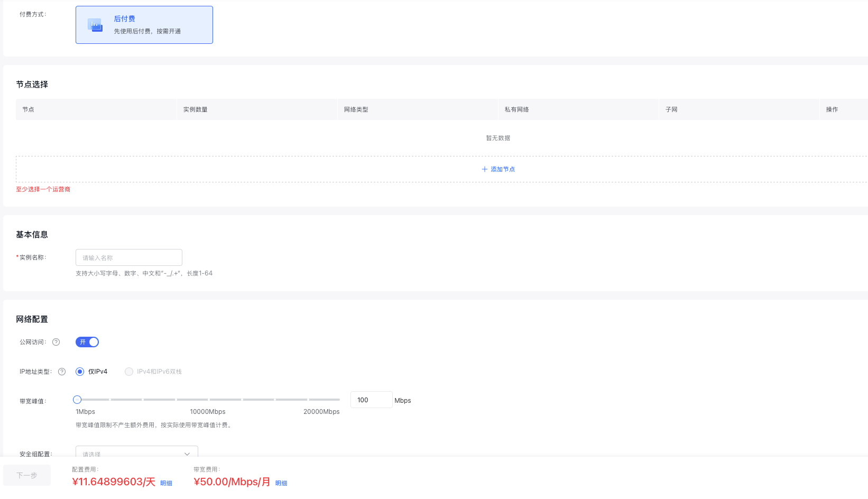This screenshot has width=868, height=499.
Task: Focus the 实例名称 input field
Action: 129,257
